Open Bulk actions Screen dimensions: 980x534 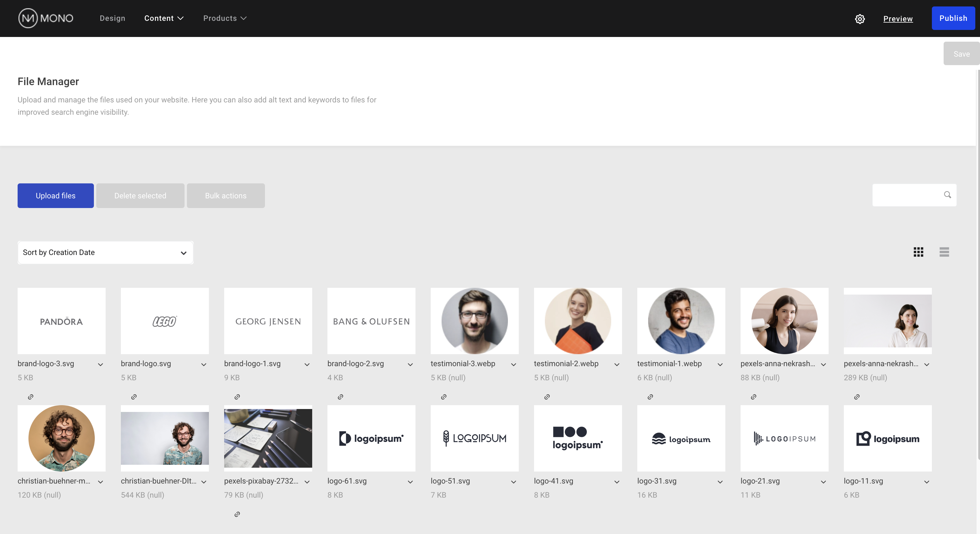pyautogui.click(x=226, y=195)
